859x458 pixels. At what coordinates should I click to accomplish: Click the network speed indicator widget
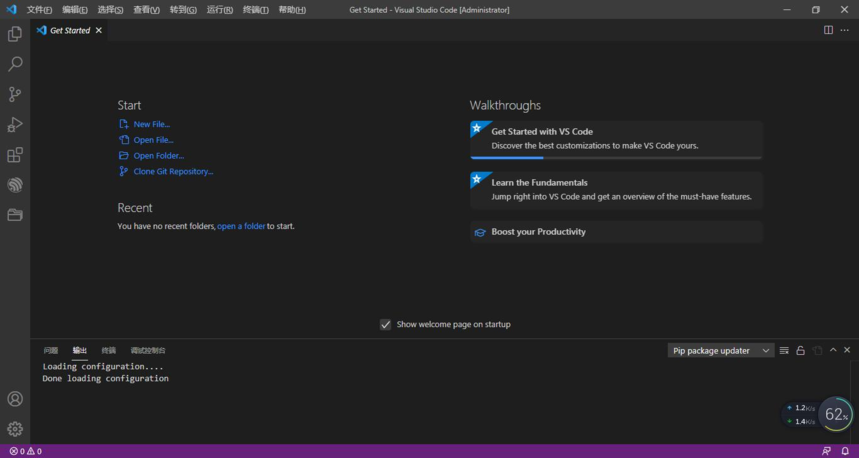pyautogui.click(x=800, y=415)
